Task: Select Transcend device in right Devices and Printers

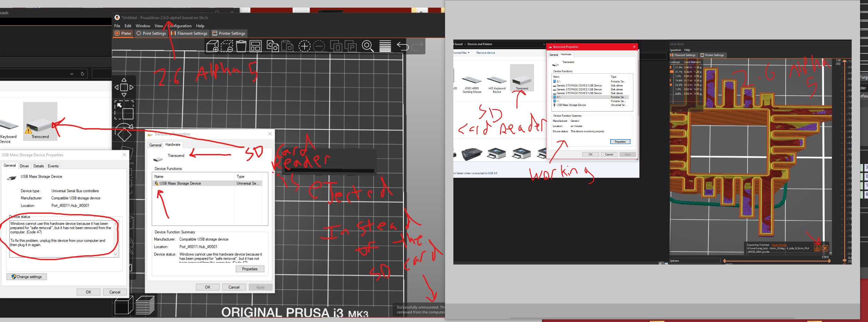Action: (522, 78)
